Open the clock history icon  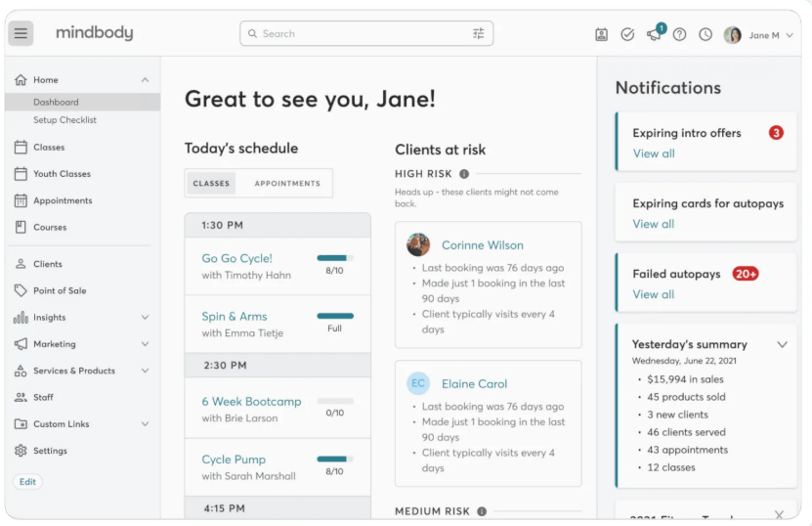[705, 34]
